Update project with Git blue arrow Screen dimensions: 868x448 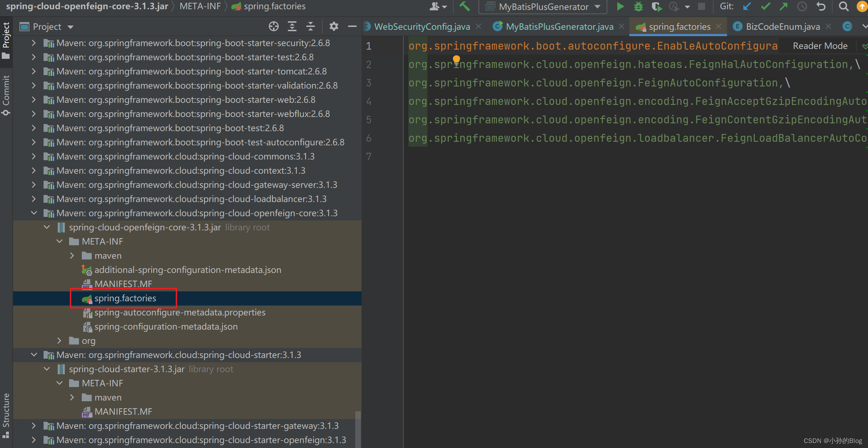[747, 6]
